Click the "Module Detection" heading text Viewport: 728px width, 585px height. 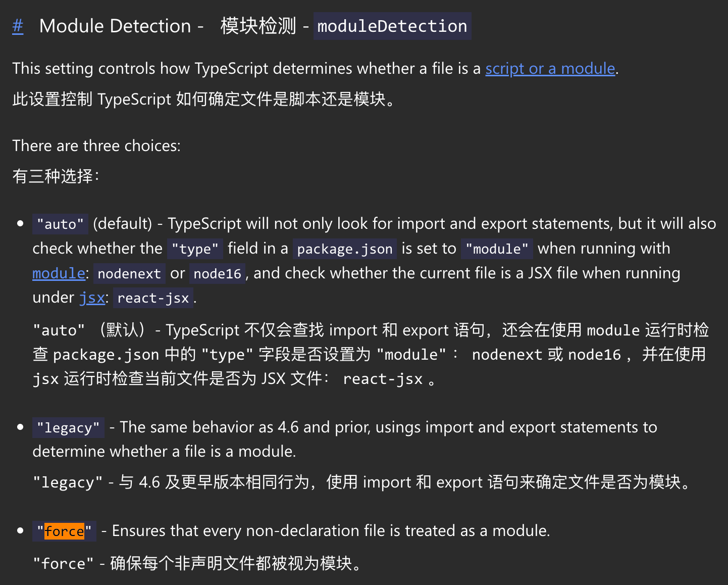[x=115, y=26]
